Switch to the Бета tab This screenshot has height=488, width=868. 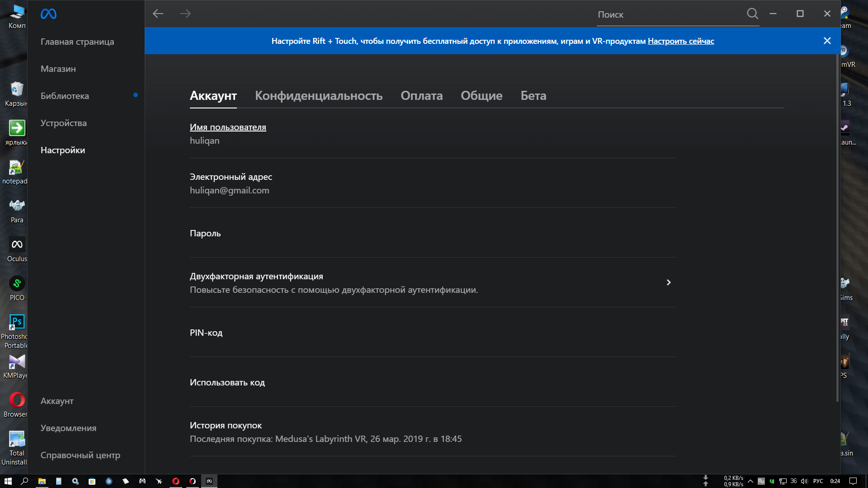tap(533, 96)
